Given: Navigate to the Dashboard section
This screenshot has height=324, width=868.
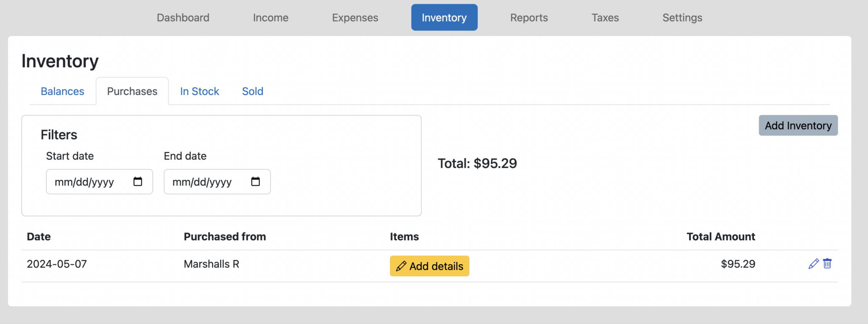Looking at the screenshot, I should point(183,17).
